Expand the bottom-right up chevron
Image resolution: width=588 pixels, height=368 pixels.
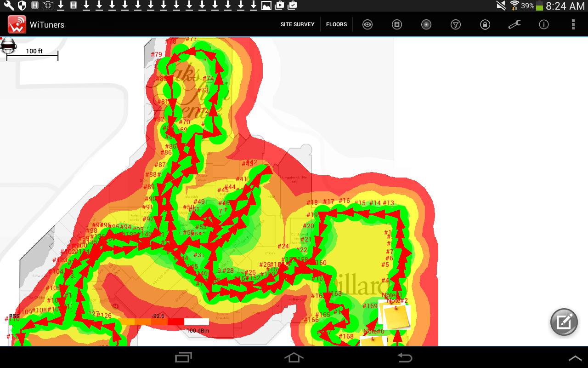pyautogui.click(x=575, y=358)
